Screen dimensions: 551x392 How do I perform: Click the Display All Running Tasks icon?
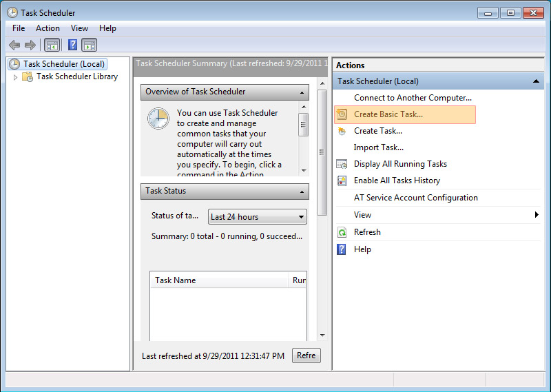point(342,164)
